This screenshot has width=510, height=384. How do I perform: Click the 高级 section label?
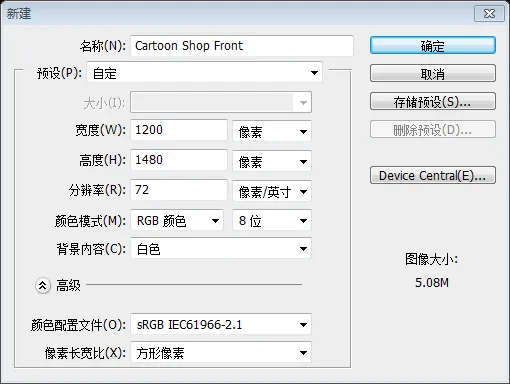(68, 286)
